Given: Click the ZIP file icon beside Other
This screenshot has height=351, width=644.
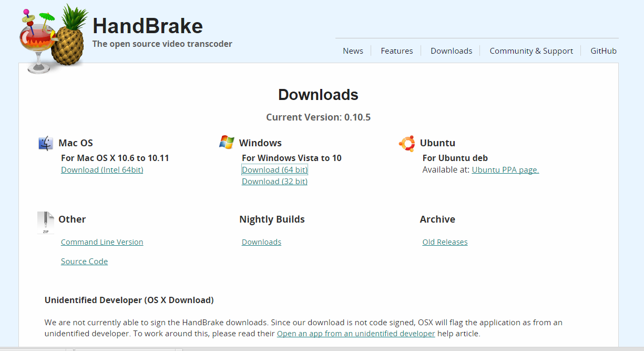Looking at the screenshot, I should click(46, 223).
